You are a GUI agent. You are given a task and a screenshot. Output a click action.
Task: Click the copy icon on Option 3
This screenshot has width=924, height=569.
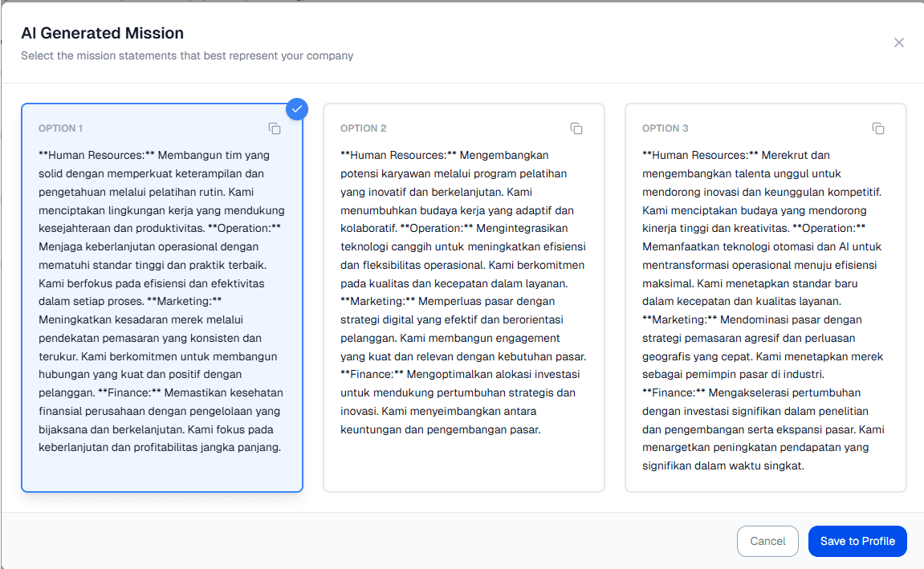coord(878,128)
